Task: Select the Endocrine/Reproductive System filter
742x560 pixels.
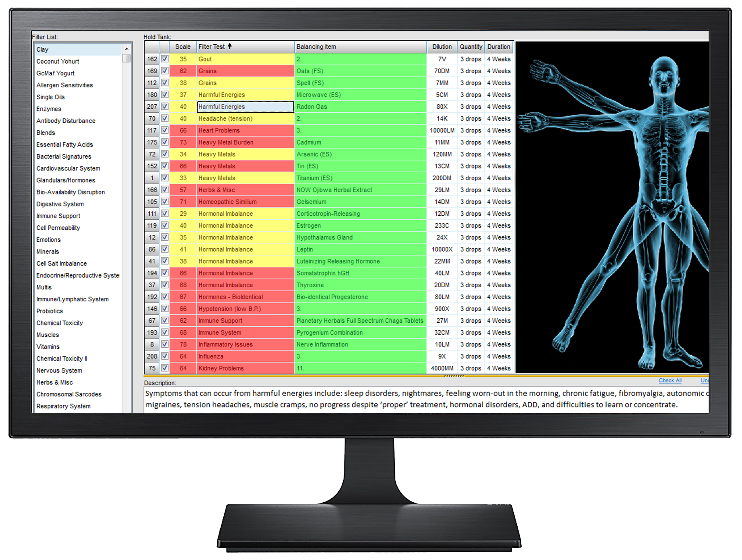Action: point(78,275)
